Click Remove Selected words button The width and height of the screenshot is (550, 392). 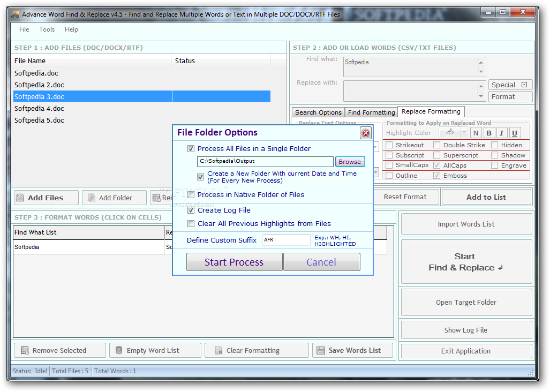coord(59,350)
